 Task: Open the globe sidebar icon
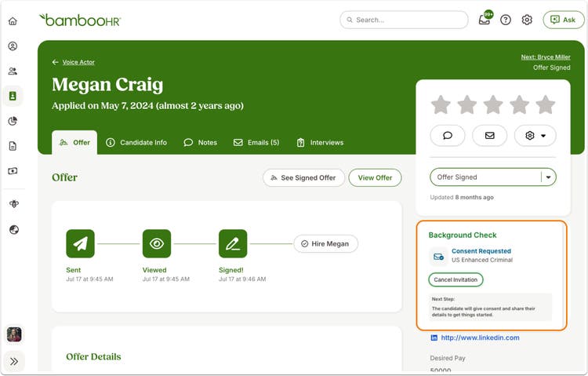click(14, 229)
